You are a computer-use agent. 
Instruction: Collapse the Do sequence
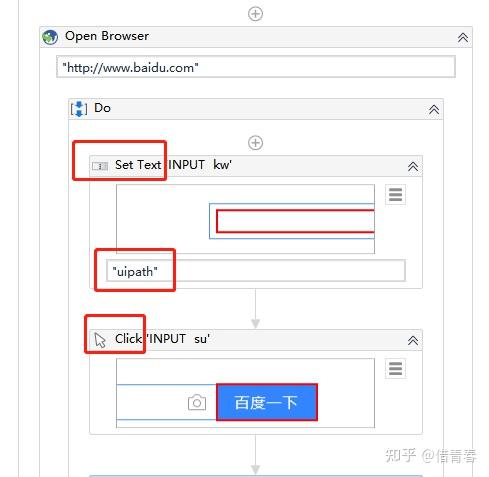tap(434, 109)
